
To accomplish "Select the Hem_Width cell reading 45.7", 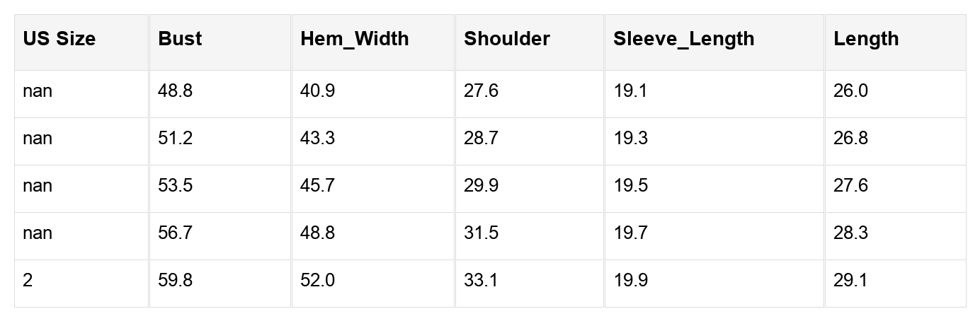I will (x=317, y=186).
